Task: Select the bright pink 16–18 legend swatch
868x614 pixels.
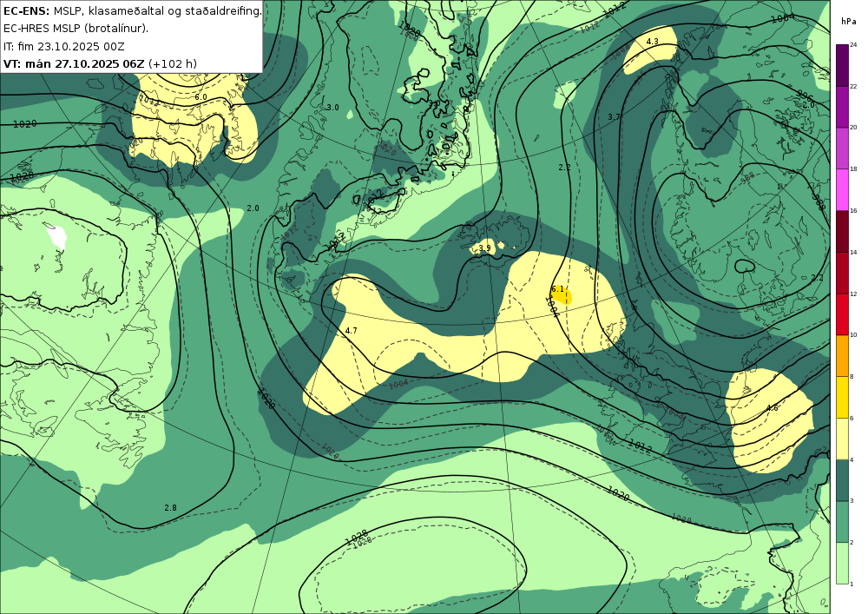Action: [842, 190]
